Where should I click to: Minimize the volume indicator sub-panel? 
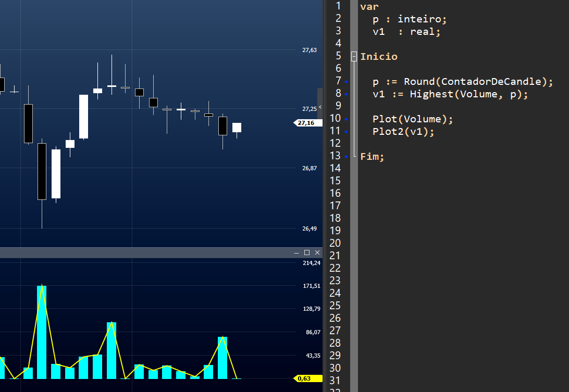296,253
